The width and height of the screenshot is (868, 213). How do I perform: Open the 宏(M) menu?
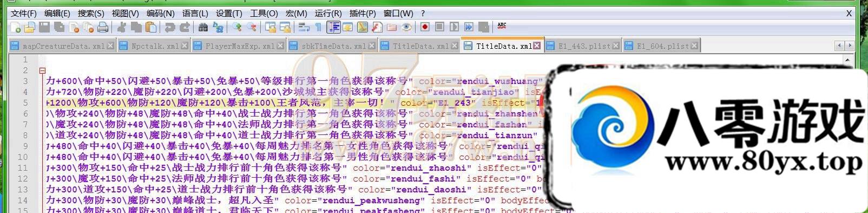click(296, 13)
